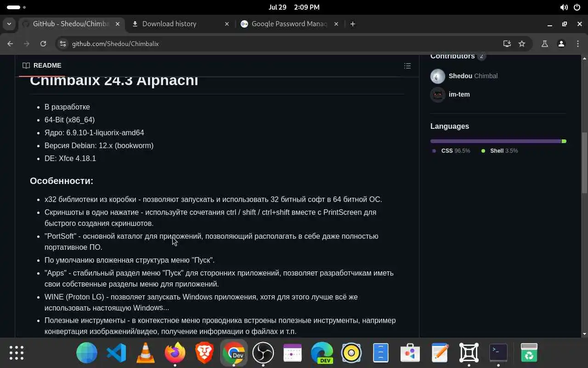The height and width of the screenshot is (368, 588).
Task: Open the tab search dropdown arrow
Action: (9, 24)
